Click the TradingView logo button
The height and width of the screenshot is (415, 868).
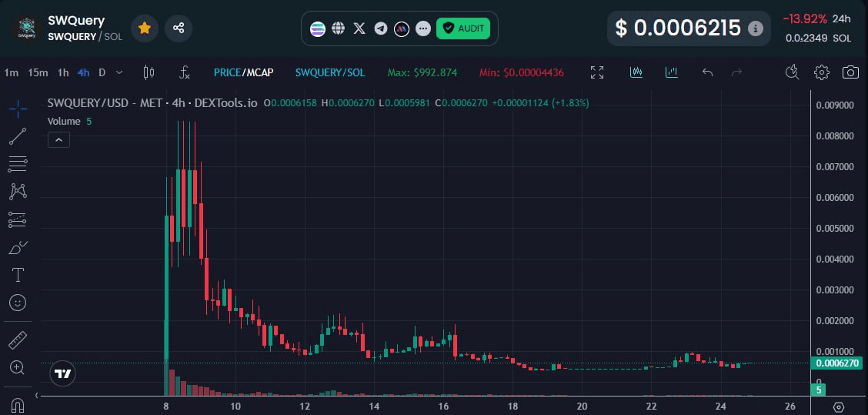pyautogui.click(x=63, y=373)
